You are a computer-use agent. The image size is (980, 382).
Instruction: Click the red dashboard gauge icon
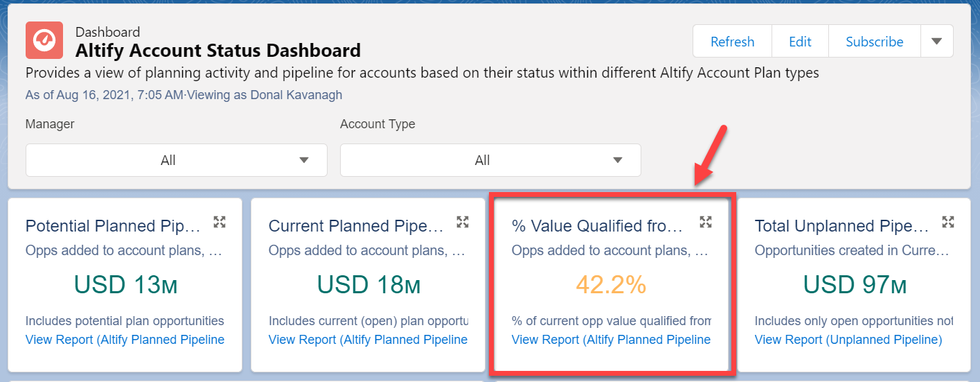click(44, 40)
